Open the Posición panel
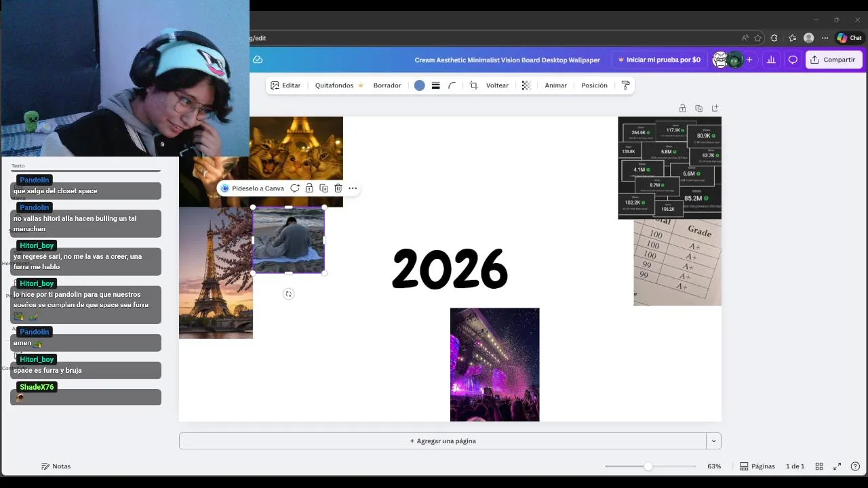 [x=594, y=85]
